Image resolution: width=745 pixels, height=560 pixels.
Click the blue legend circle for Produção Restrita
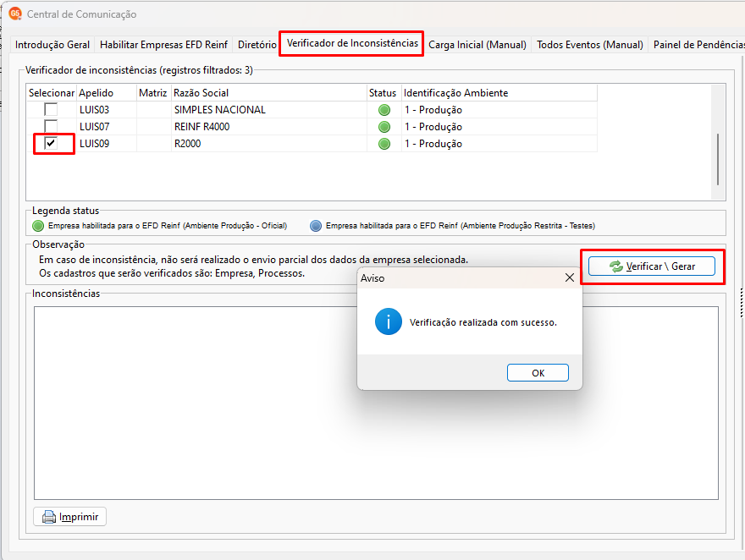click(x=316, y=226)
